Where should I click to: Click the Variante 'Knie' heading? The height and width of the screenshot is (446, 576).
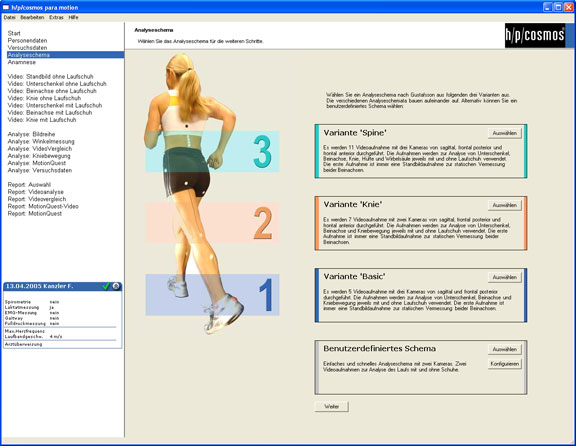(x=353, y=204)
